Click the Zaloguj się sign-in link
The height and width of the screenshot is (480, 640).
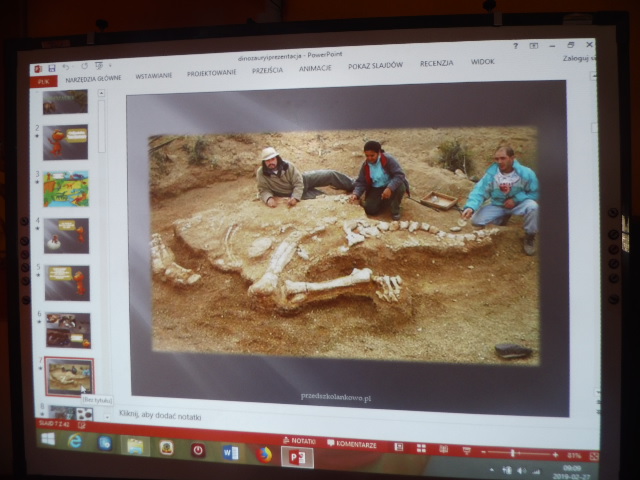coord(579,58)
